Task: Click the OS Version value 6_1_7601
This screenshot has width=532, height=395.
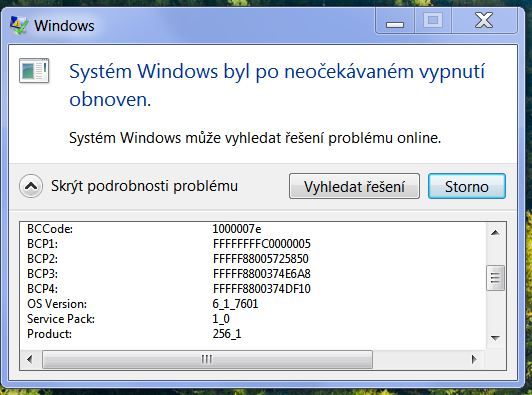Action: 235,303
